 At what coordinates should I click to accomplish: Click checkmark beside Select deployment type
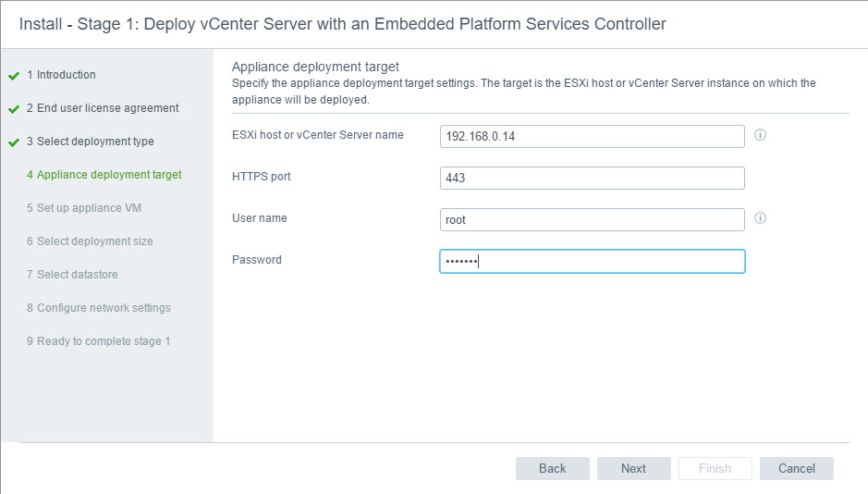(x=14, y=142)
